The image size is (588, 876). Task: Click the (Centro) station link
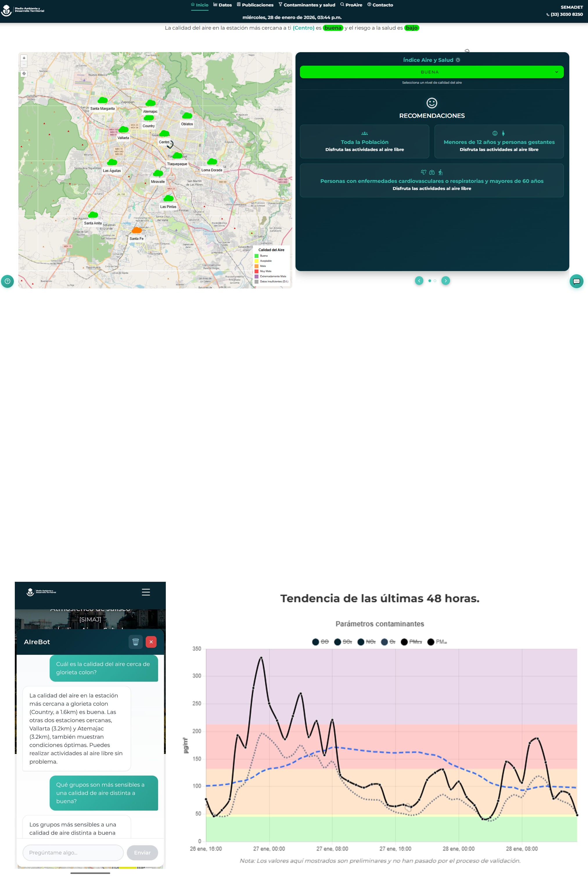pyautogui.click(x=303, y=28)
